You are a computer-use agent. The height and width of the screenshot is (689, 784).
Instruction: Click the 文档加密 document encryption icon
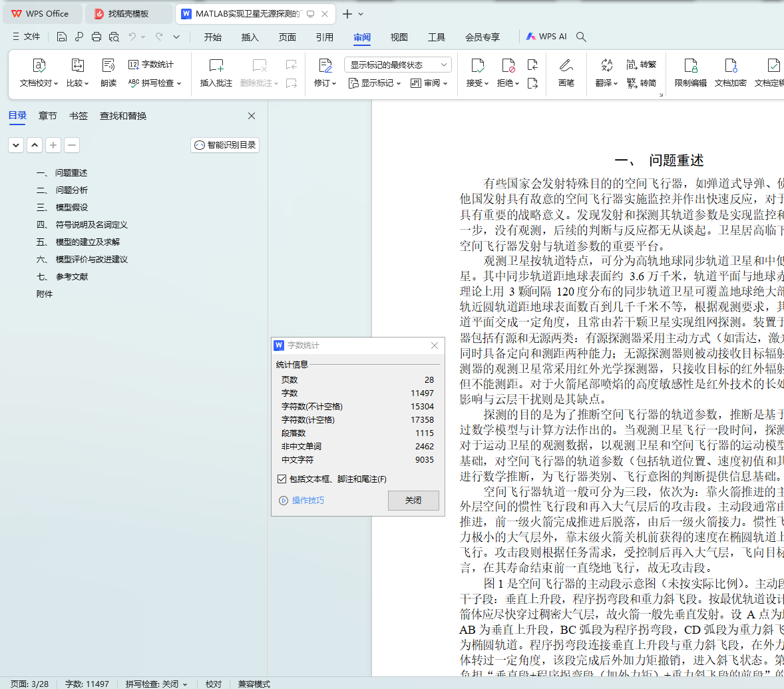730,65
